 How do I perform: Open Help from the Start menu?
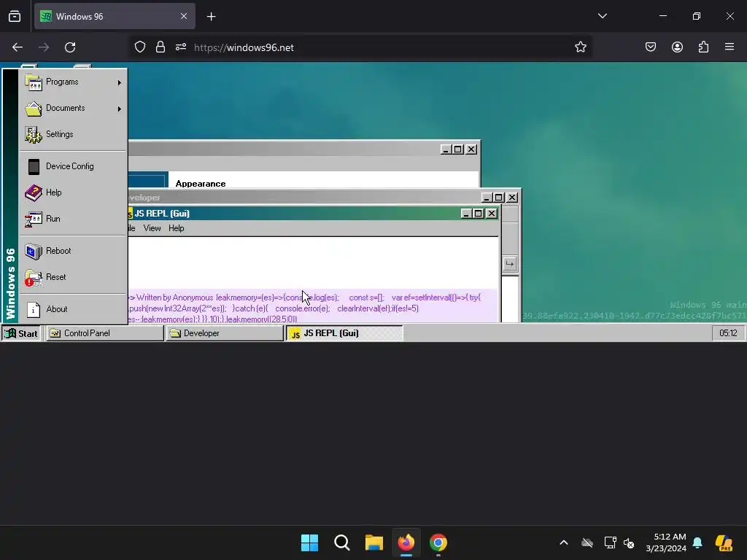tap(73, 192)
